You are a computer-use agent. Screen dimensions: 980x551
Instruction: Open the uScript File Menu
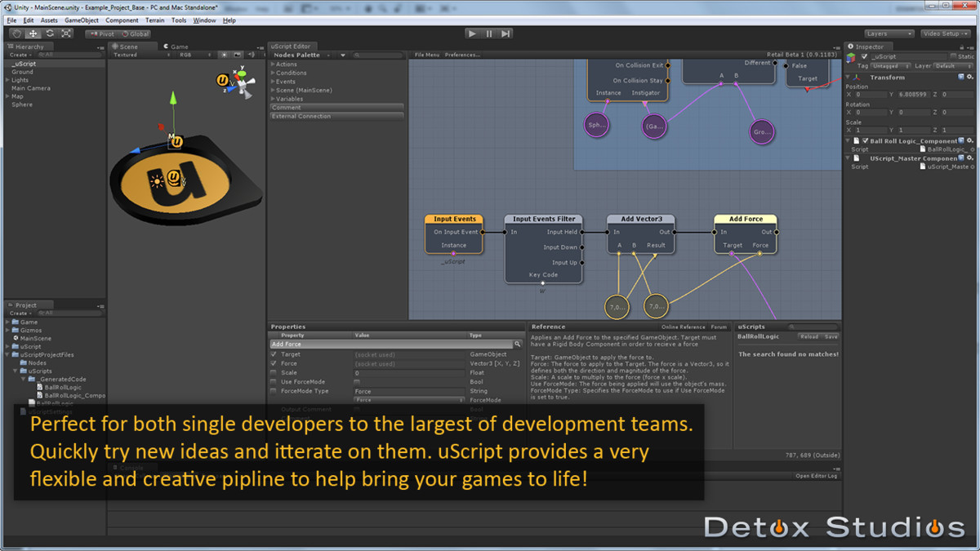(x=426, y=55)
